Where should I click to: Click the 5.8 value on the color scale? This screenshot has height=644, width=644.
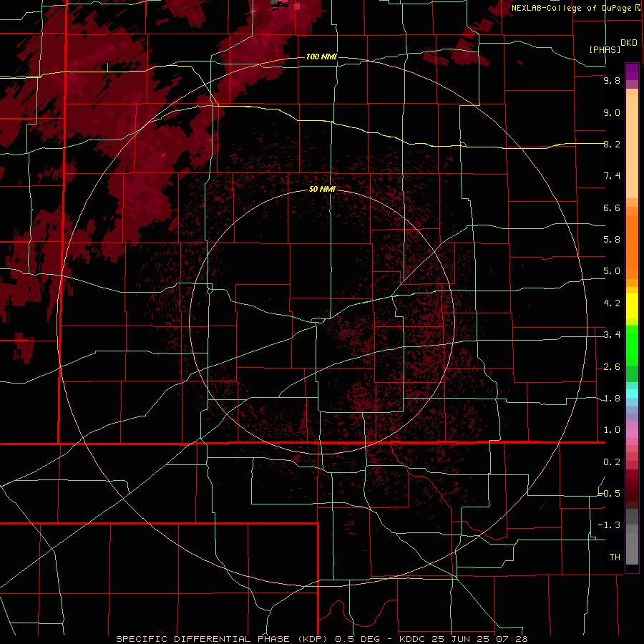pyautogui.click(x=612, y=240)
